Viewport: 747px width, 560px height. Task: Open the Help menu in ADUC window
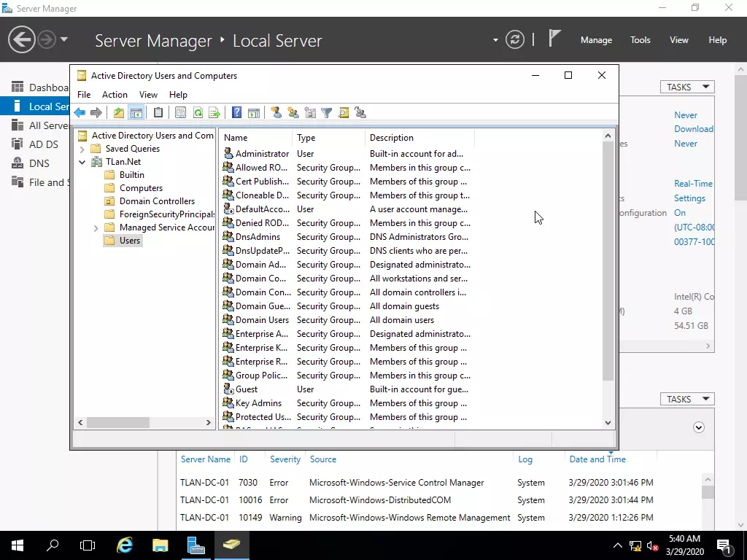coord(178,95)
